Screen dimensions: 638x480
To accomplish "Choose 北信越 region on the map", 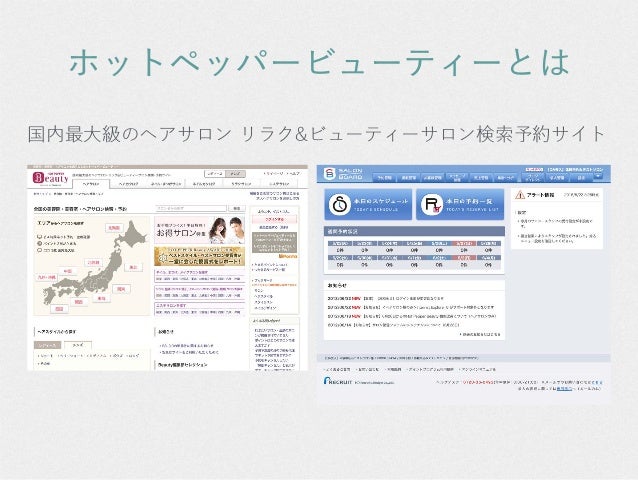I will 93,263.
